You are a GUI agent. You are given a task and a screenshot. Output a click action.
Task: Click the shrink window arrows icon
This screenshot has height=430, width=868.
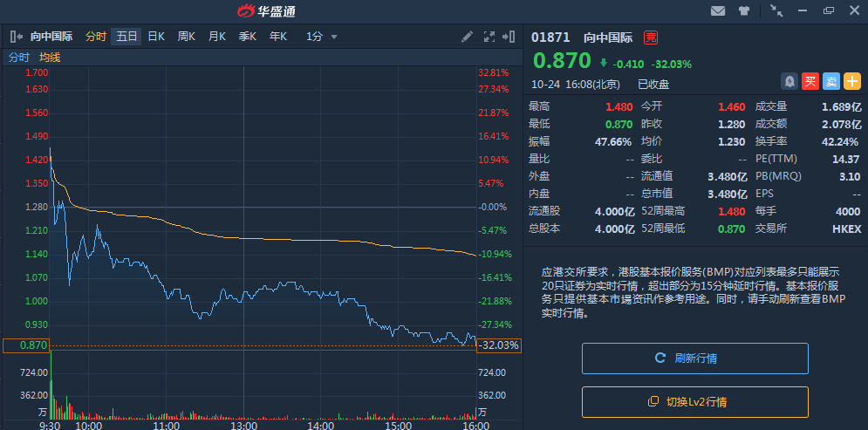[x=776, y=11]
